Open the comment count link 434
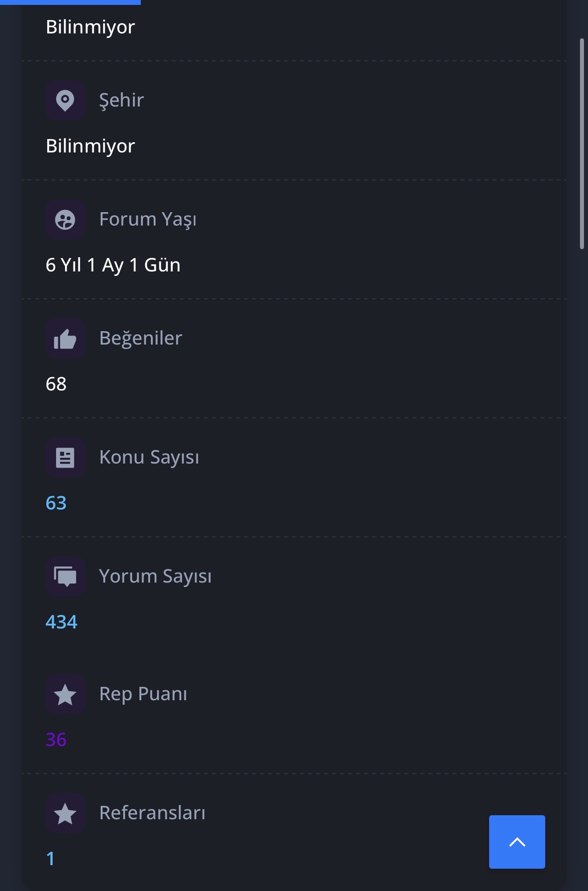 [x=61, y=622]
